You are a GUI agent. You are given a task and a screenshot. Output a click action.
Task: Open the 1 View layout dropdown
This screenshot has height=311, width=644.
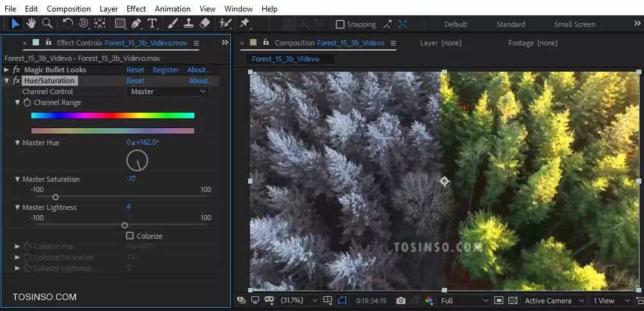[611, 301]
